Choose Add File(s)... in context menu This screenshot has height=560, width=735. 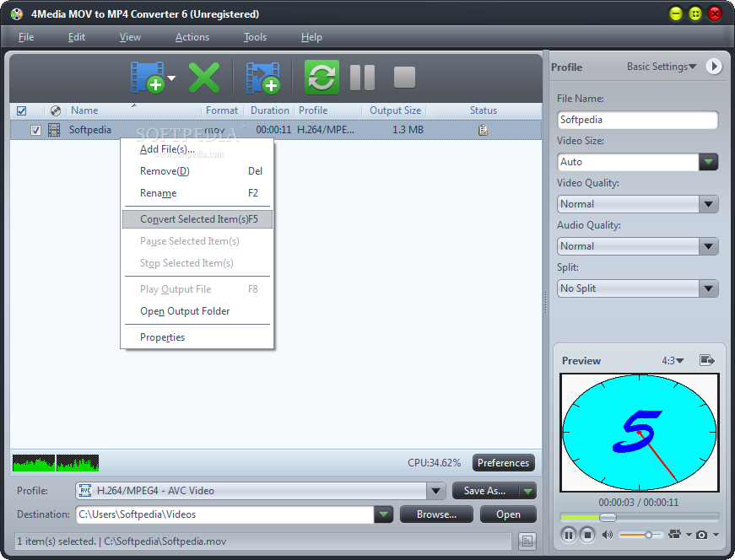197,149
